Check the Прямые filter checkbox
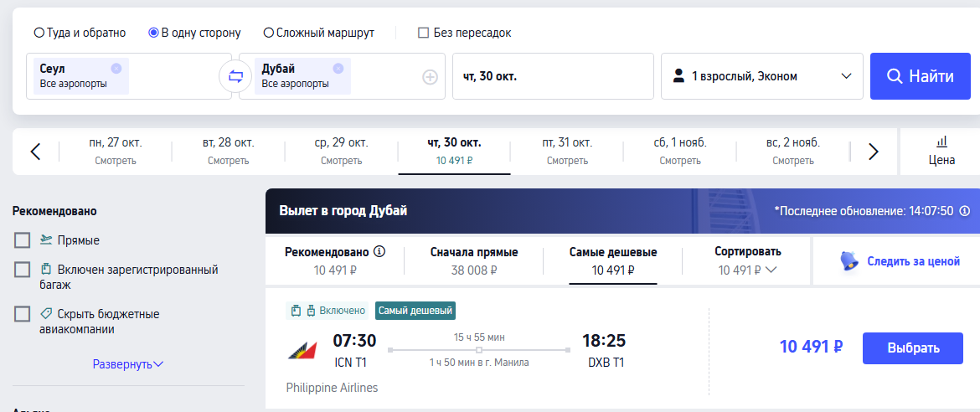Viewport: 980px width, 412px height. [23, 240]
